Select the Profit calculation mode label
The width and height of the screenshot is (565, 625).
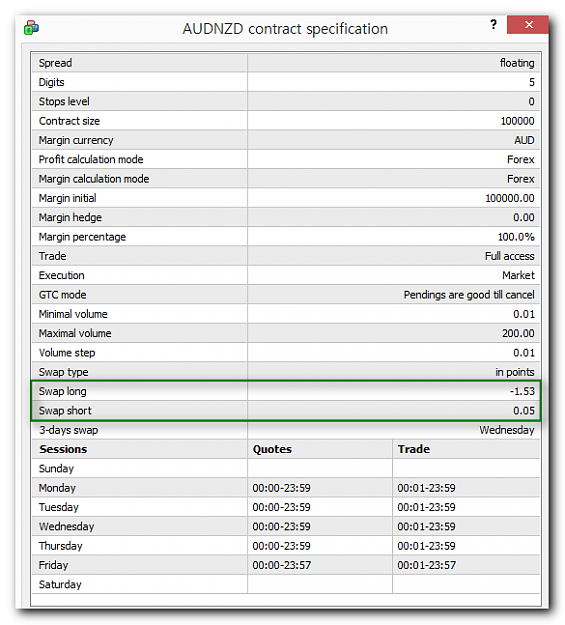pyautogui.click(x=91, y=159)
